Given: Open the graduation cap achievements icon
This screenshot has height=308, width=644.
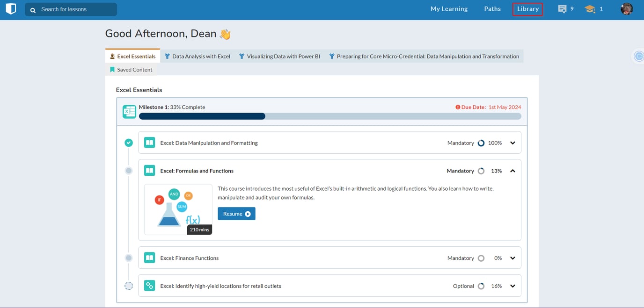Looking at the screenshot, I should tap(590, 9).
